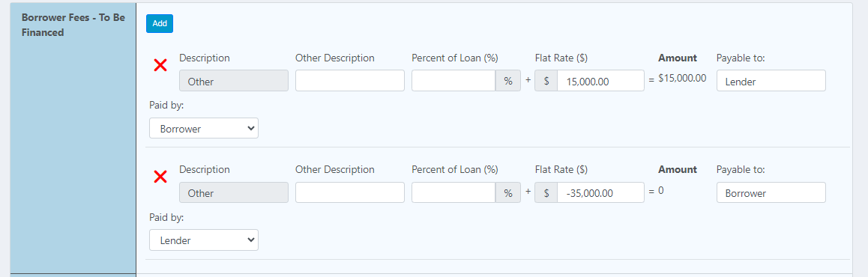Click the $ prefix beside 15,000.00
The width and height of the screenshot is (868, 277).
[546, 81]
